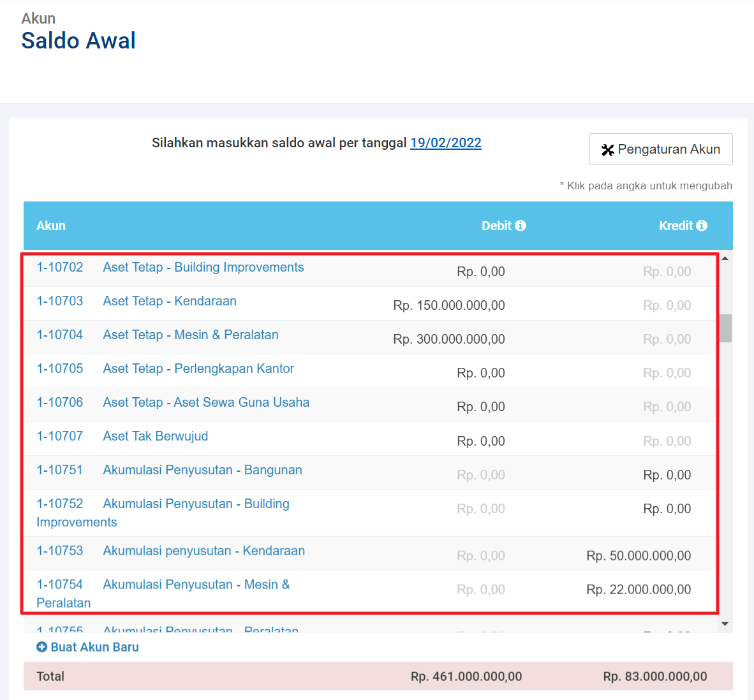Click the Debit info icon
The width and height of the screenshot is (754, 700).
coord(521,226)
